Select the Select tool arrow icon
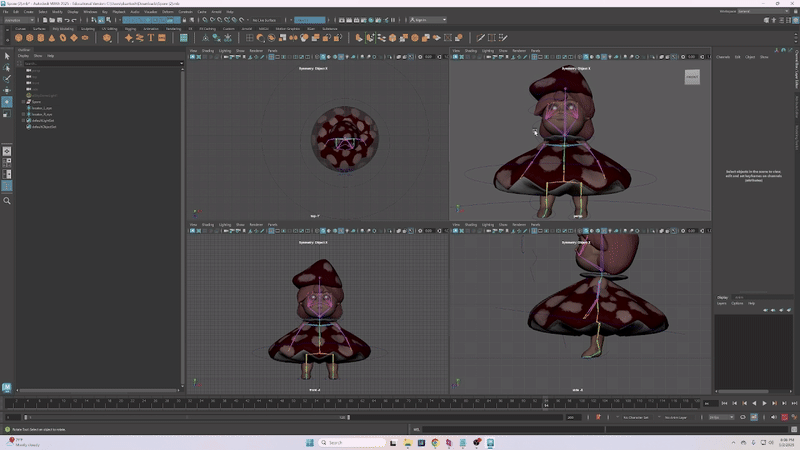This screenshot has width=800, height=450. tap(7, 56)
